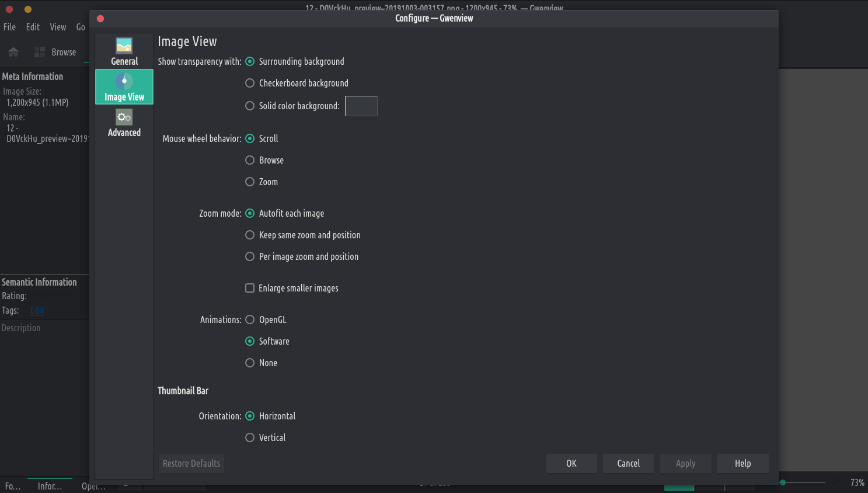Select Checkerboard background option
Image resolution: width=868 pixels, height=493 pixels.
pos(297,83)
